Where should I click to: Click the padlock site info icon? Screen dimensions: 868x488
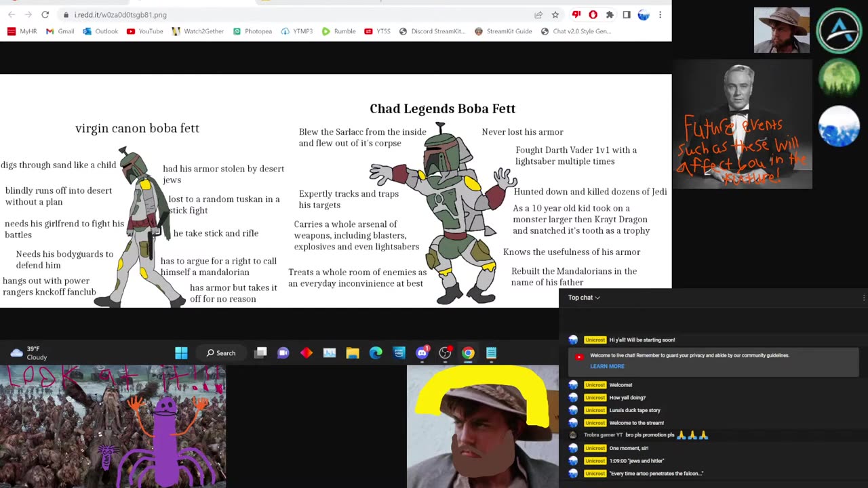click(x=66, y=15)
